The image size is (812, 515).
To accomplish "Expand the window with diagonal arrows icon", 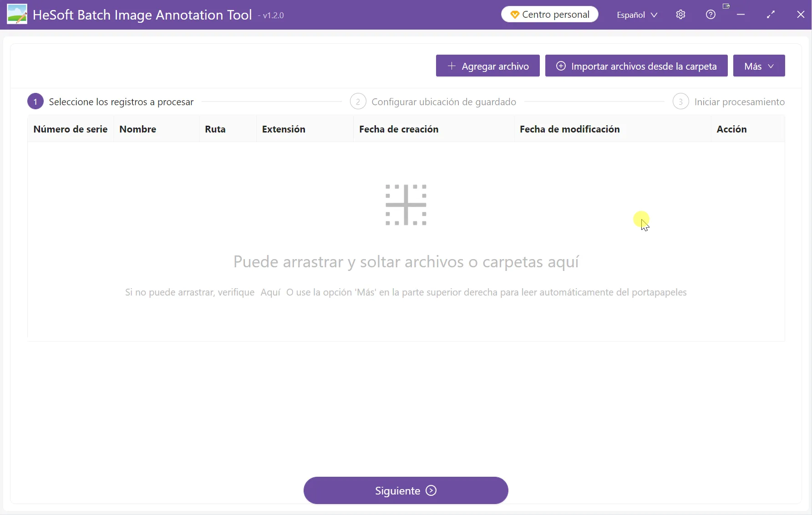I will click(771, 15).
